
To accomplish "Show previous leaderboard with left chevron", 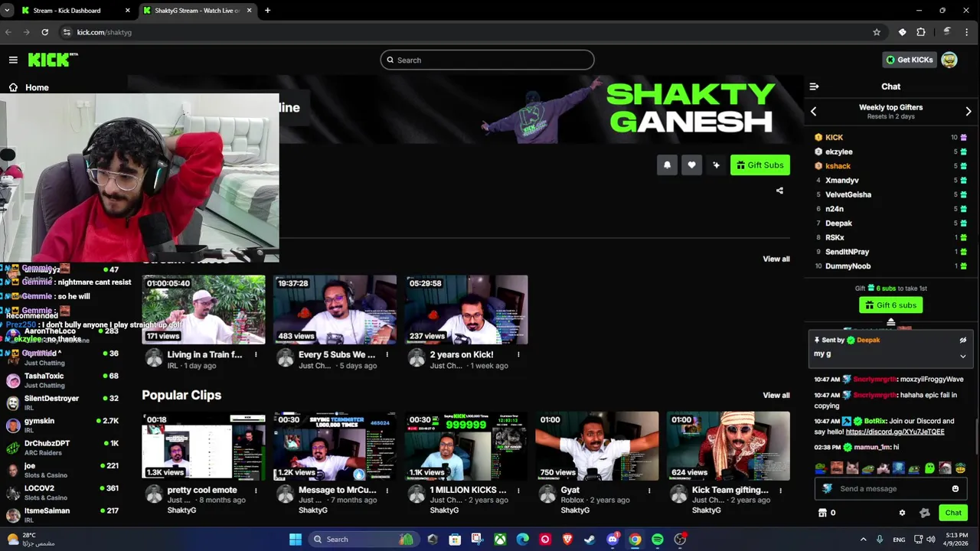I will coord(814,111).
